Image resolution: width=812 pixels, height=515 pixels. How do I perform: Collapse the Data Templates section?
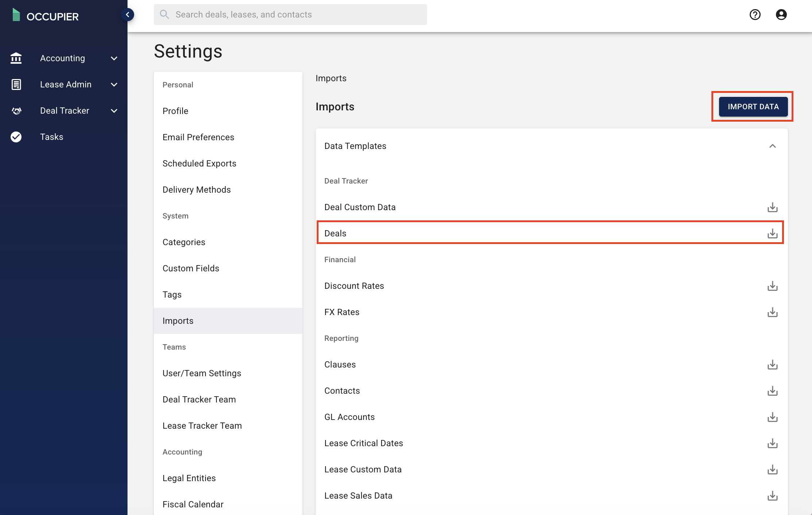click(x=772, y=146)
